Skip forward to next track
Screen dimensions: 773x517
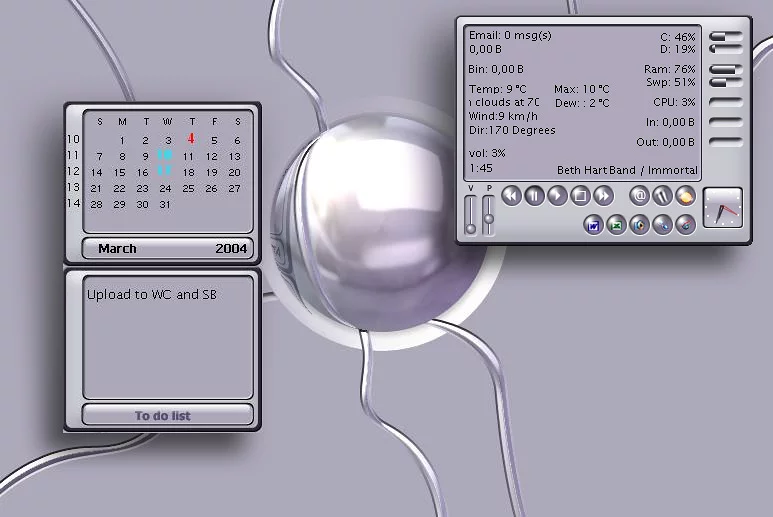pyautogui.click(x=602, y=196)
